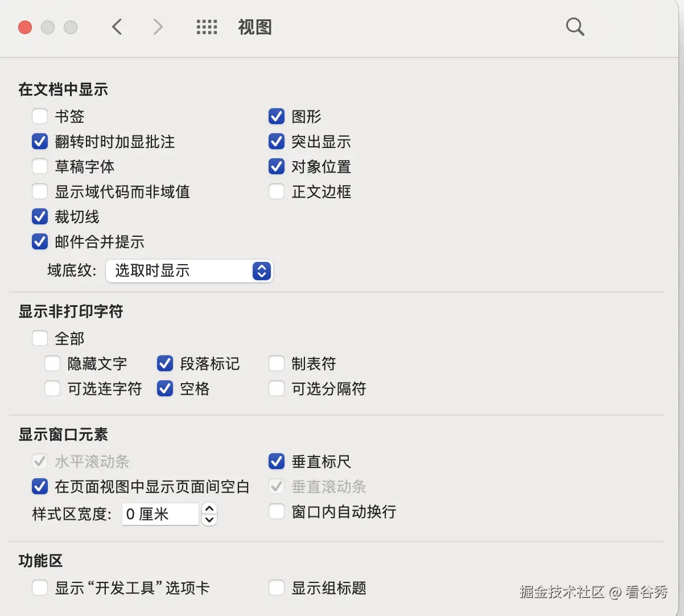Click the forward navigation arrow
Screen dimensions: 684x616
coord(157,27)
